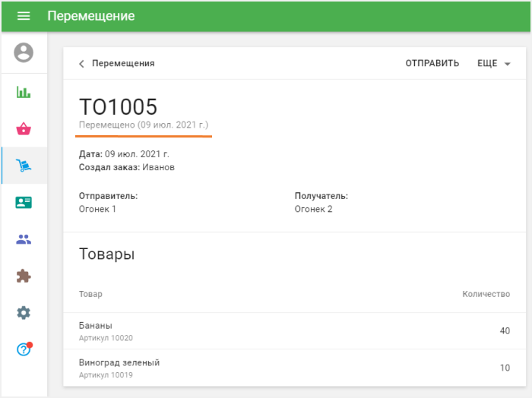Click the Товары section heading
Viewport: 532px width, 398px height.
click(x=107, y=254)
